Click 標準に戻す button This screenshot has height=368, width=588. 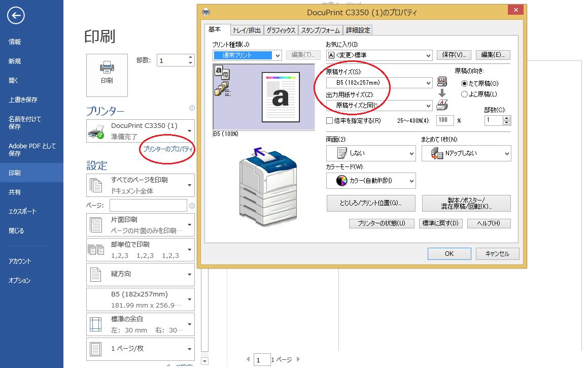pyautogui.click(x=441, y=223)
